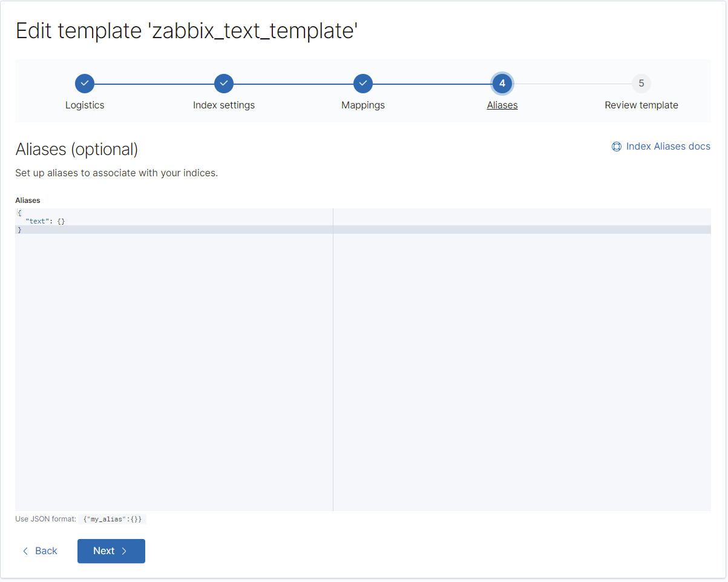Go to the Logistics step label
The image size is (728, 582).
pos(85,105)
